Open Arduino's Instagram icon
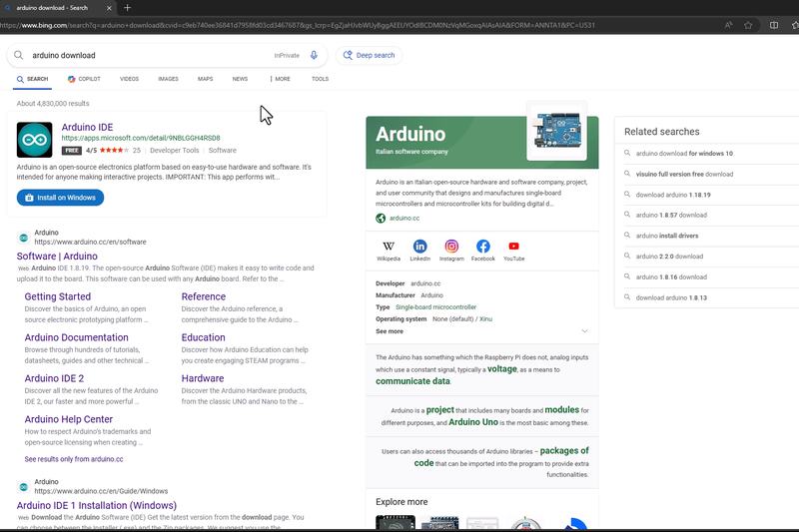This screenshot has height=532, width=799. click(451, 247)
